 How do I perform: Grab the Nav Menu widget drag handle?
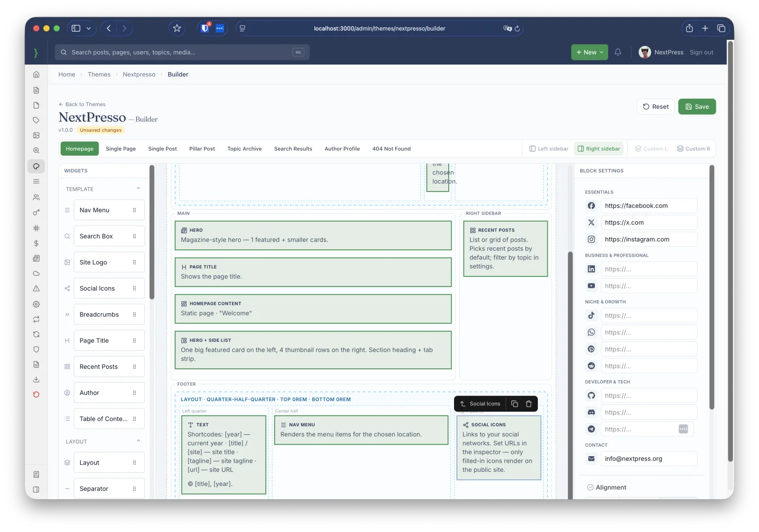135,210
